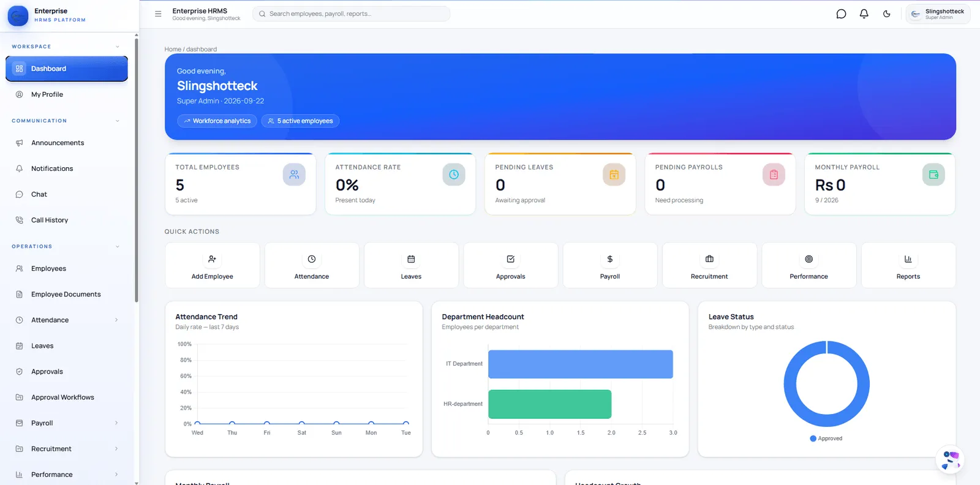The height and width of the screenshot is (485, 980).
Task: Click the Attendance Rate clock icon
Action: pyautogui.click(x=454, y=175)
